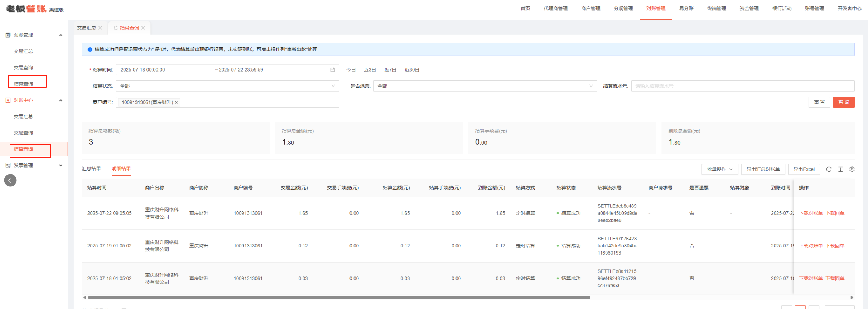Image resolution: width=868 pixels, height=309 pixels.
Task: Click the 导出Excel button
Action: tap(804, 169)
